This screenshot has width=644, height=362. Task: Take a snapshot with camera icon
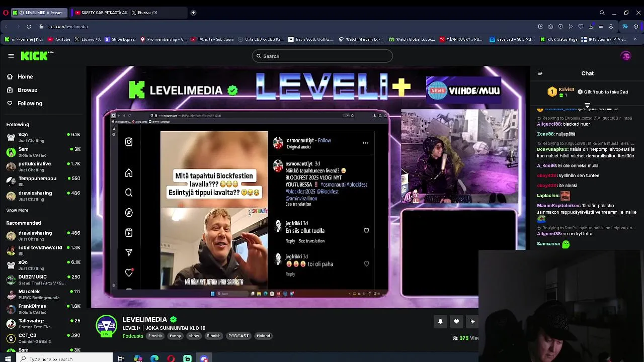(x=550, y=27)
